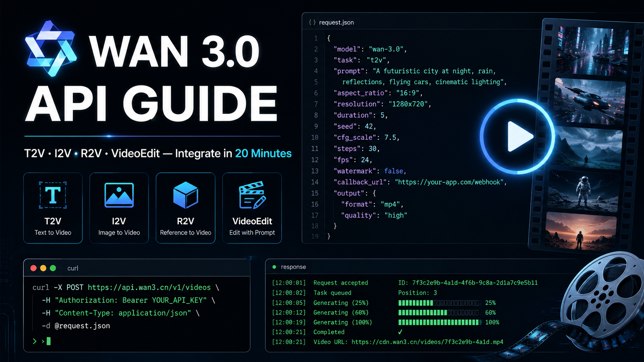The width and height of the screenshot is (644, 362).
Task: Click the "seed": 42 line
Action: [355, 127]
